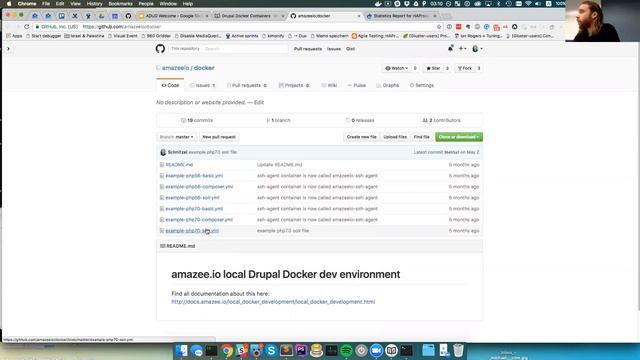The width and height of the screenshot is (640, 360).
Task: Open the Start debugger bookmark
Action: point(43,36)
